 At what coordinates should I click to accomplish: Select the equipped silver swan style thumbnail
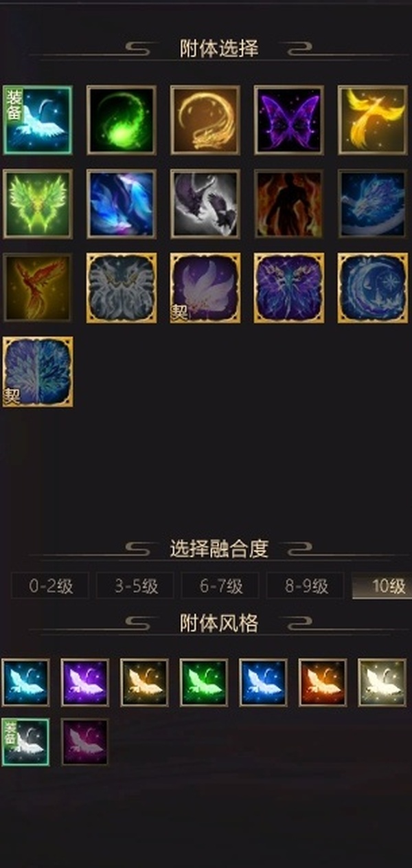(x=26, y=742)
